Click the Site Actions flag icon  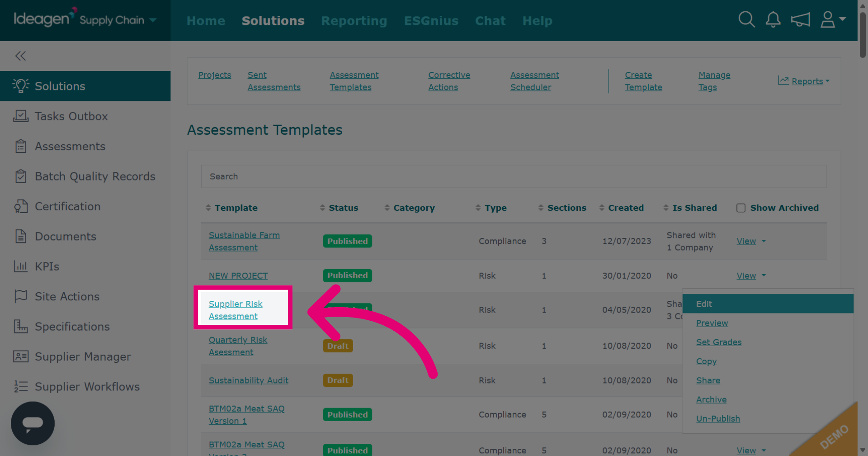(21, 296)
